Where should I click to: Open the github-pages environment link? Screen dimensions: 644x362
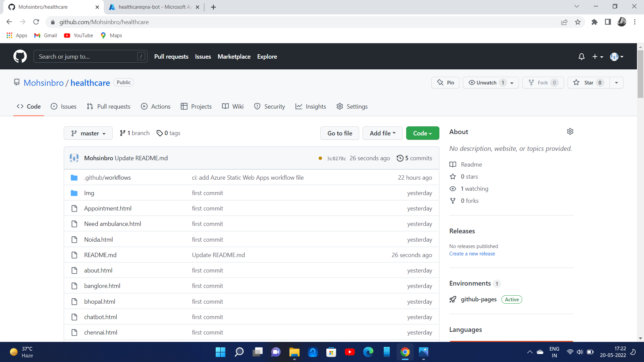click(x=479, y=299)
